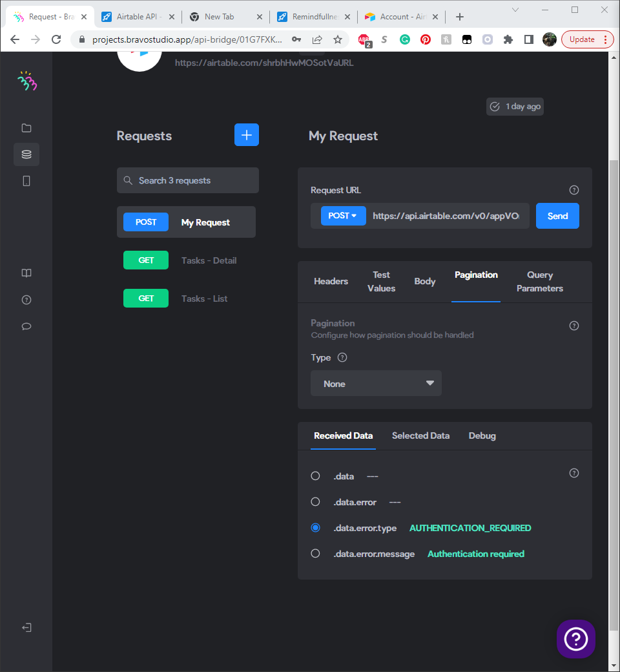The image size is (620, 672).
Task: Open the pagination Type dropdown showing None
Action: point(376,383)
